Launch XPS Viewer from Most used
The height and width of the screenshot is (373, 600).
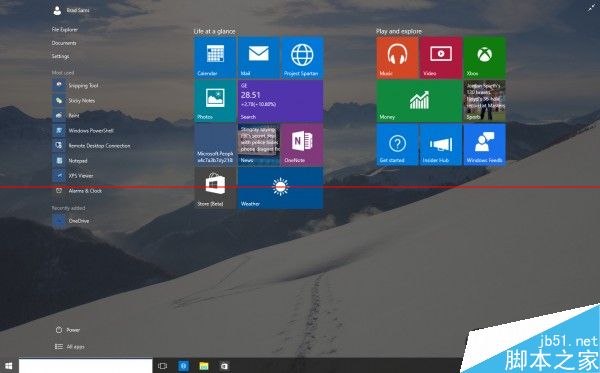[x=73, y=176]
